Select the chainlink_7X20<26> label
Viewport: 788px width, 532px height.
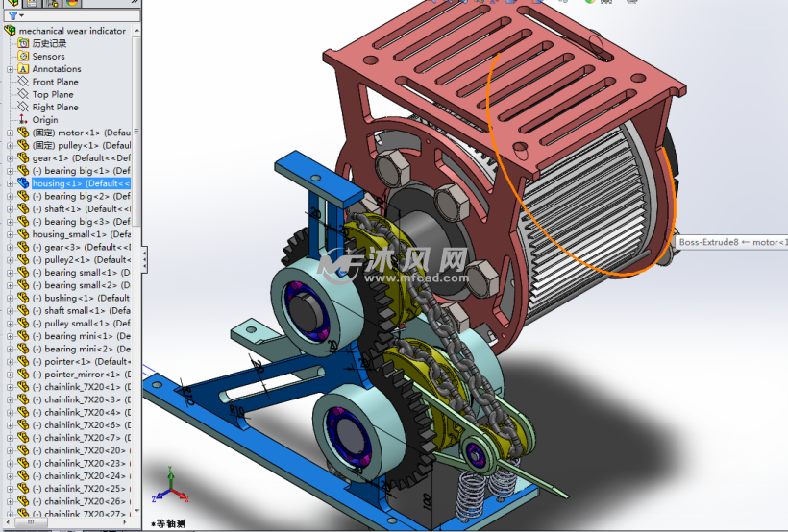[x=81, y=501]
